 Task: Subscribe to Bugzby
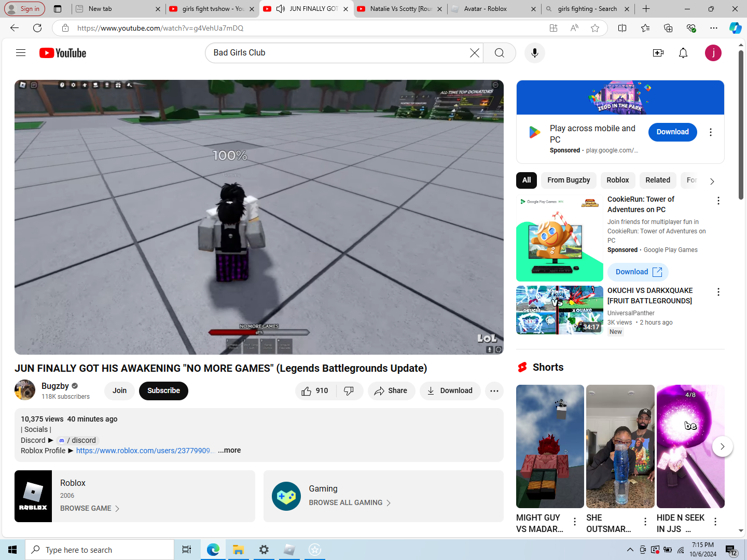coord(163,391)
